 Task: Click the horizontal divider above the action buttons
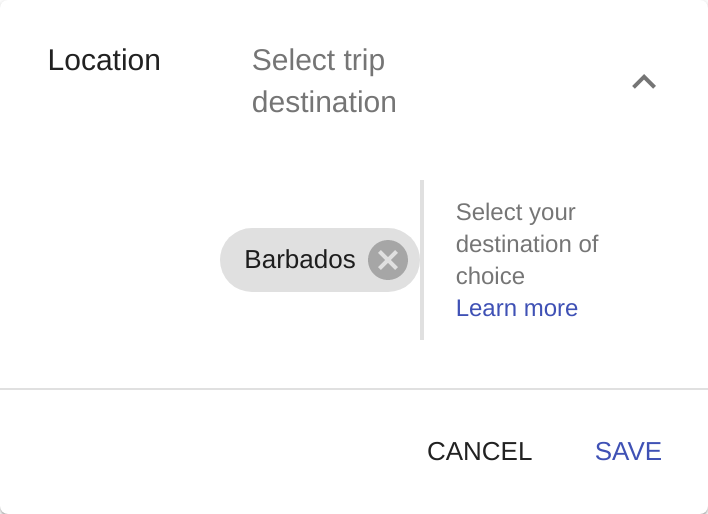point(354,388)
